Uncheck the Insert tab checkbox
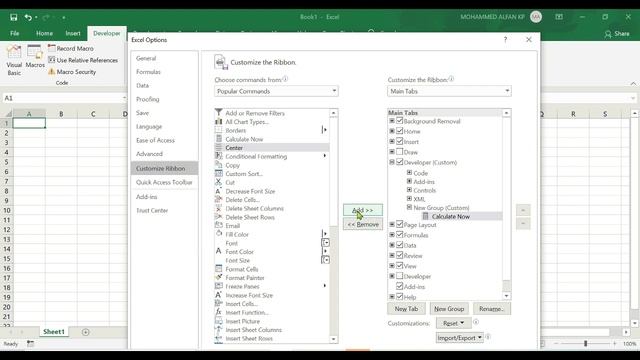This screenshot has width=640, height=360. [x=400, y=141]
